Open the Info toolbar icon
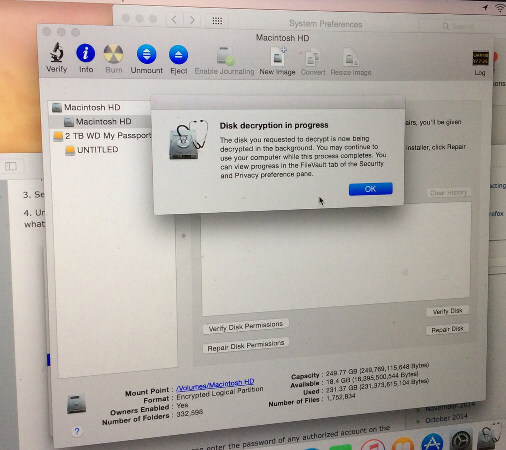Screen dimensions: 506x450 click(86, 53)
